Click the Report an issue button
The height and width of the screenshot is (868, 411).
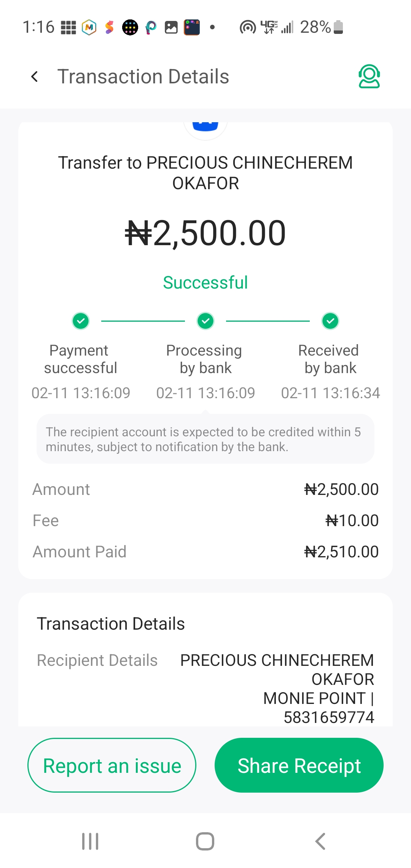point(112,766)
